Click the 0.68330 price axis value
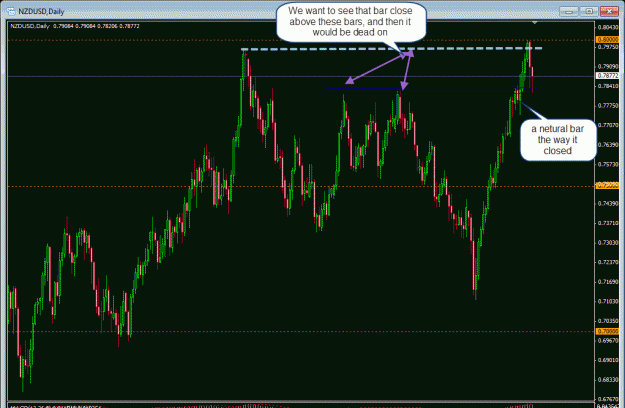The height and width of the screenshot is (408, 625). coord(607,380)
